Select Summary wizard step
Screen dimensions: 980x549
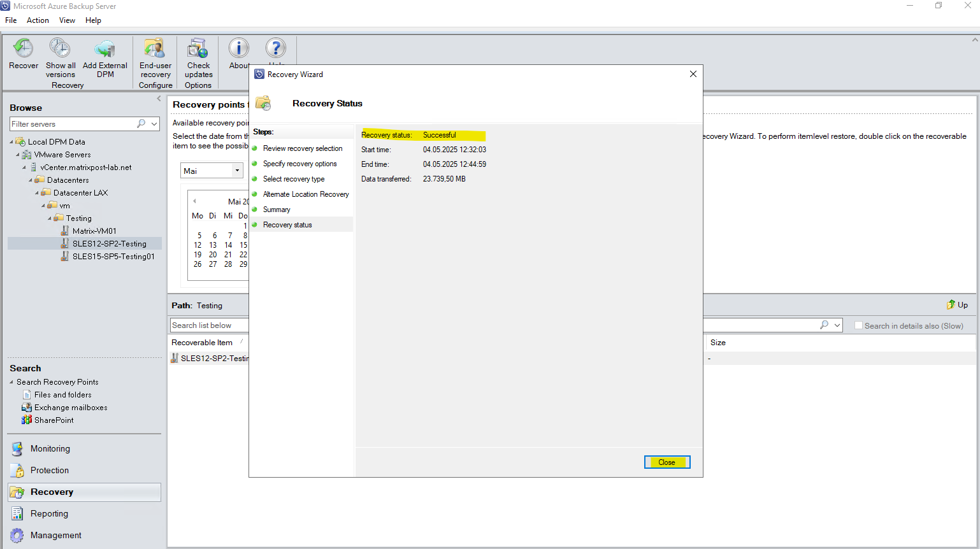tap(277, 210)
